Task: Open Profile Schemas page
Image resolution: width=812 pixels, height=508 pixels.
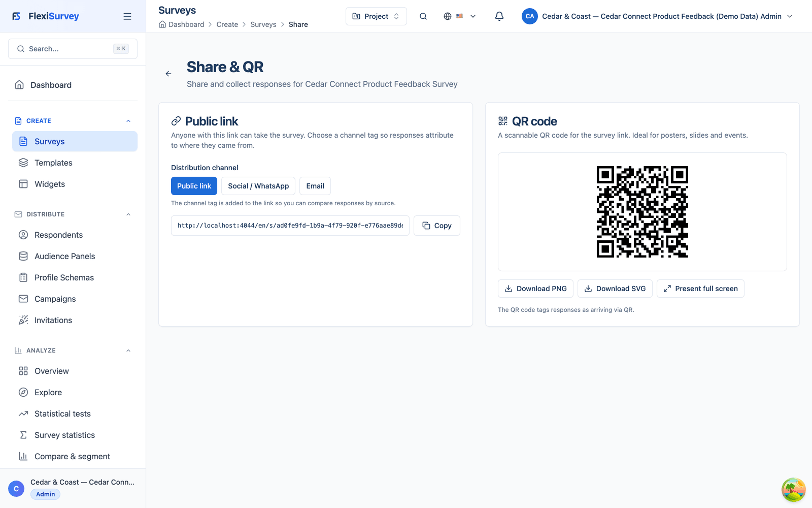Action: (75, 277)
